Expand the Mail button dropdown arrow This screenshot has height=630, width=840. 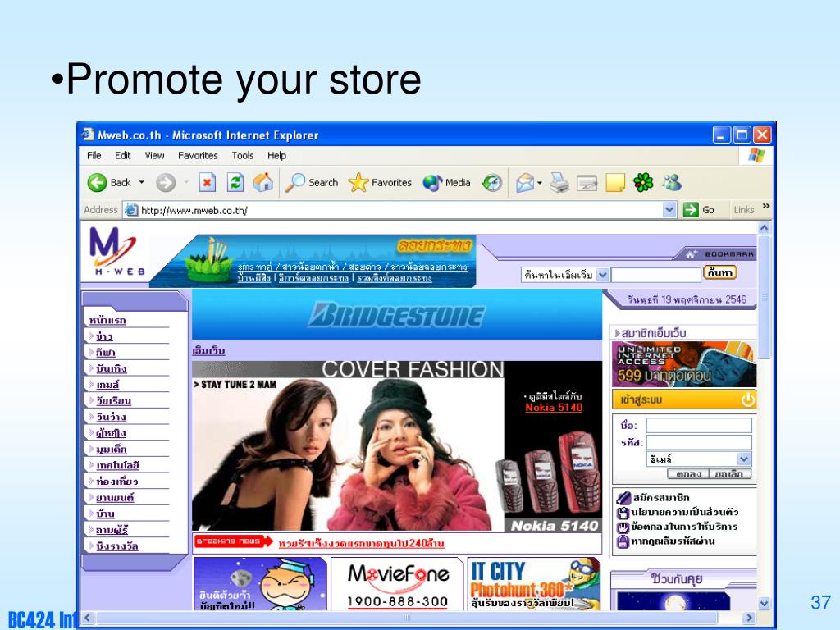coord(540,183)
